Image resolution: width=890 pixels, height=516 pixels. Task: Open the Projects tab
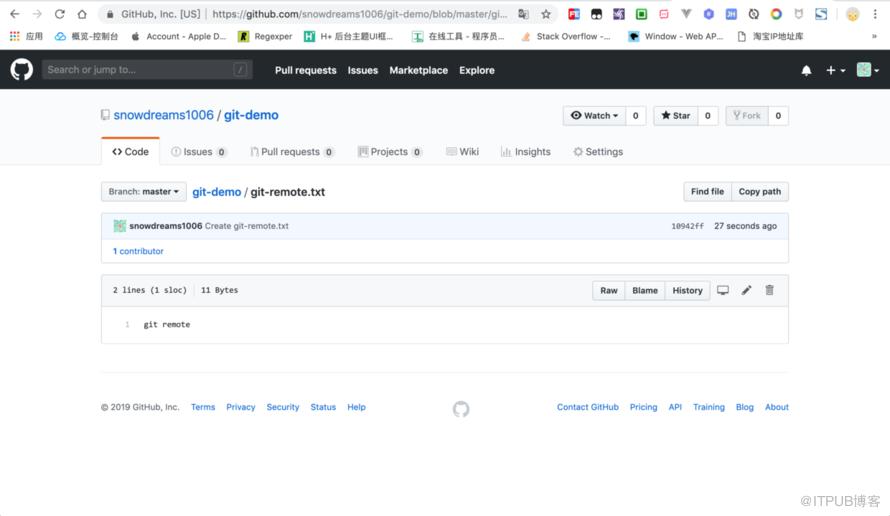click(x=389, y=152)
